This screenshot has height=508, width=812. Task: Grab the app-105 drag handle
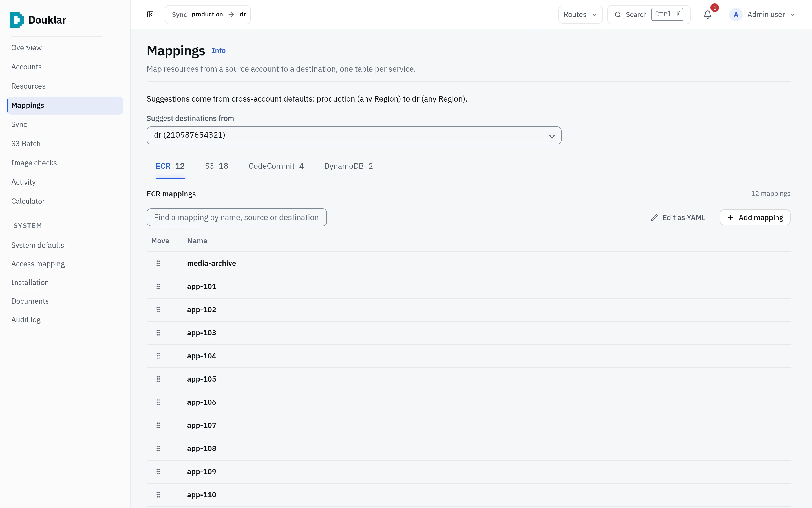158,379
